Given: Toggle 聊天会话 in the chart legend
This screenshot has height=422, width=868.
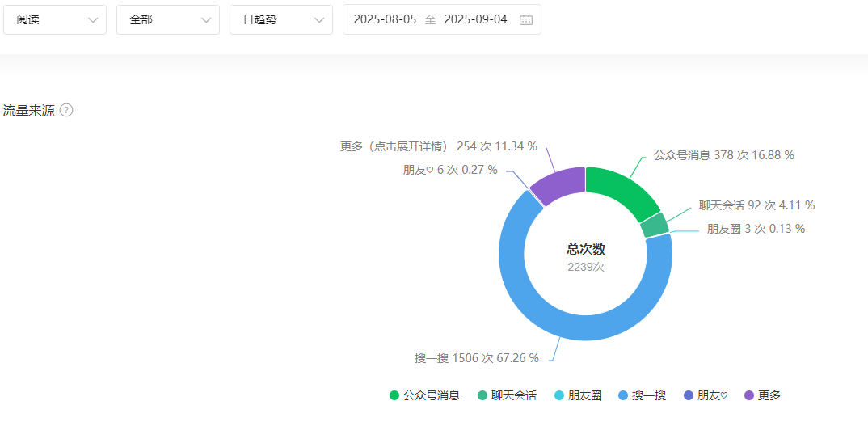Looking at the screenshot, I should coord(507,395).
